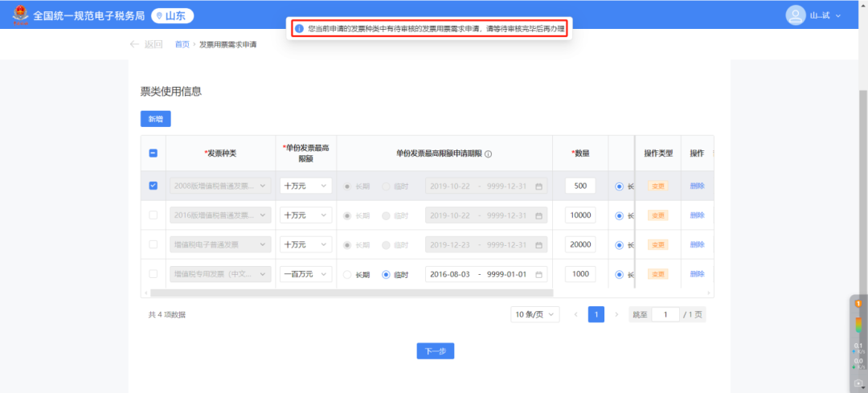Select radio right of quantity 1000
868x393 pixels.
pyautogui.click(x=619, y=274)
